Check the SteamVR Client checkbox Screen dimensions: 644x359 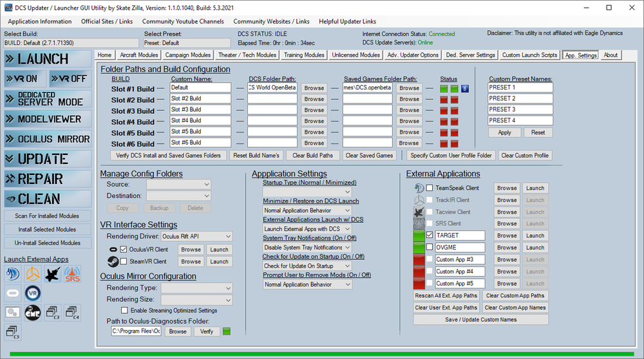tap(124, 261)
